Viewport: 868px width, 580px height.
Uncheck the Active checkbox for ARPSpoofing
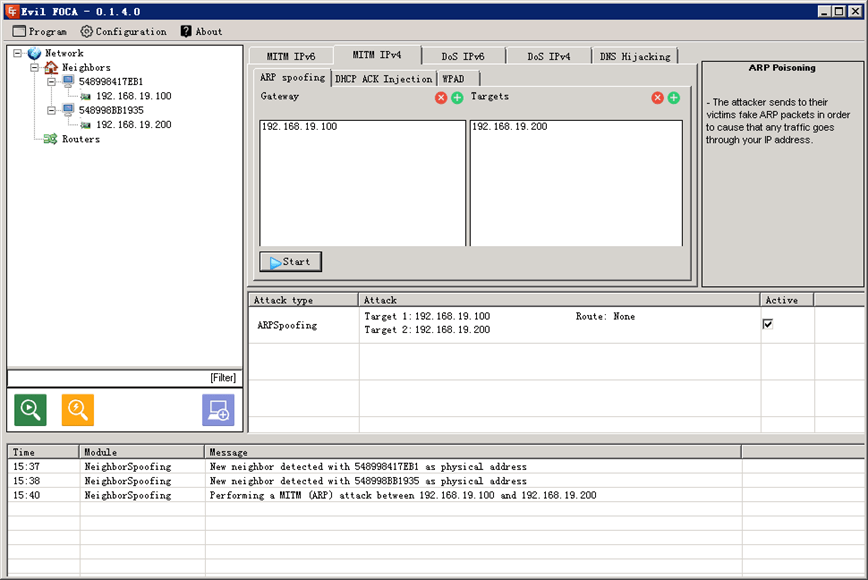767,324
